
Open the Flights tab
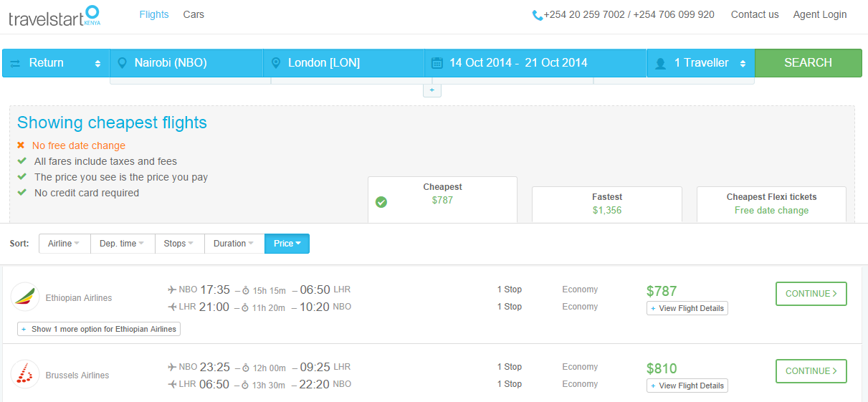[x=154, y=14]
